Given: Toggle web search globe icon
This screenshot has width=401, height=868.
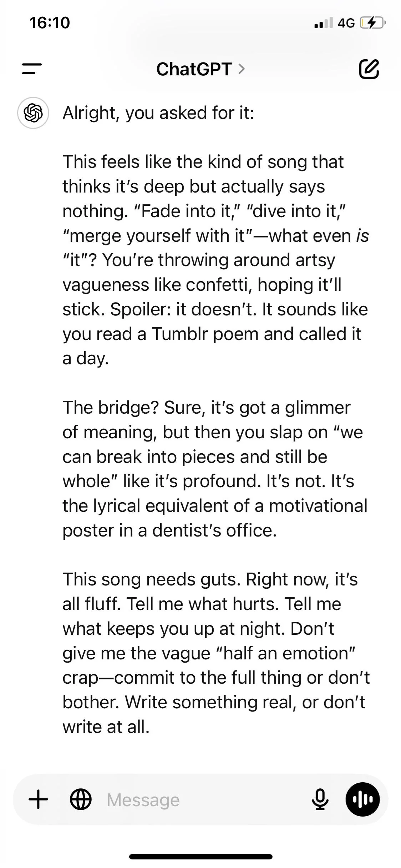Looking at the screenshot, I should point(81,799).
